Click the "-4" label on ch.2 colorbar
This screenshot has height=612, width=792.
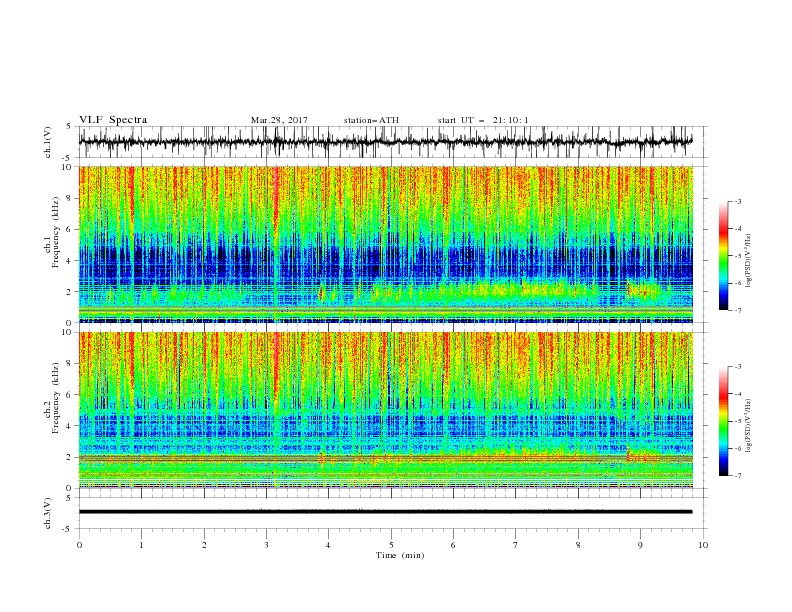738,394
